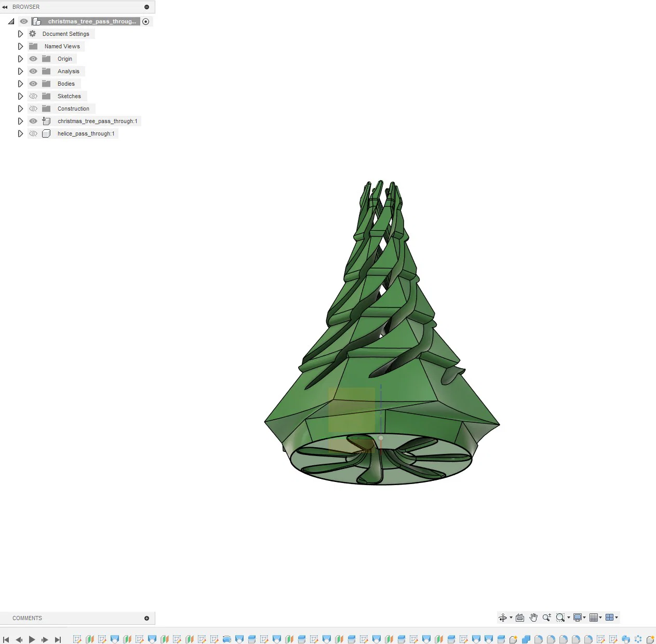Viewport: 656px width, 644px height.
Task: Select the Analysis label
Action: 69,71
